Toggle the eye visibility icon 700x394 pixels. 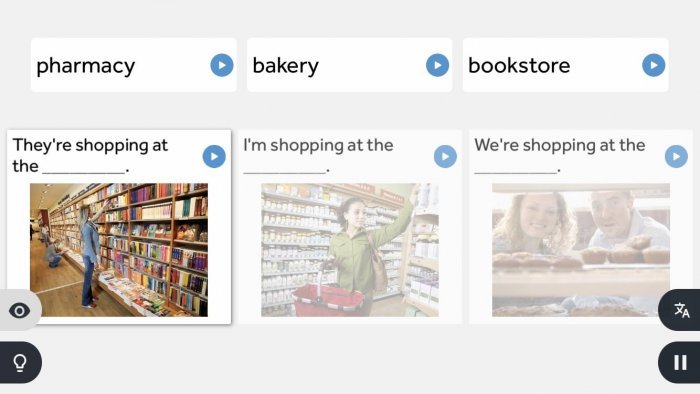pyautogui.click(x=20, y=311)
